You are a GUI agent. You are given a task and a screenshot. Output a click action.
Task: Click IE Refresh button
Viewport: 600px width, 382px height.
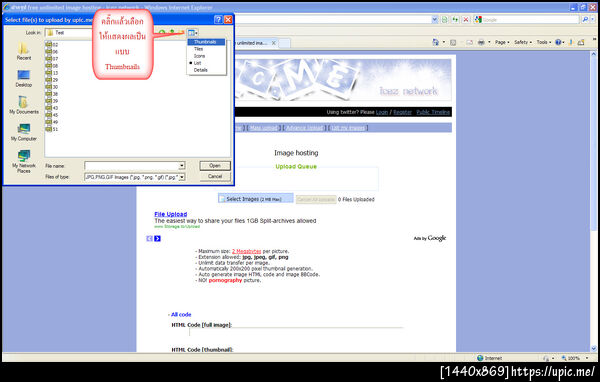455,20
